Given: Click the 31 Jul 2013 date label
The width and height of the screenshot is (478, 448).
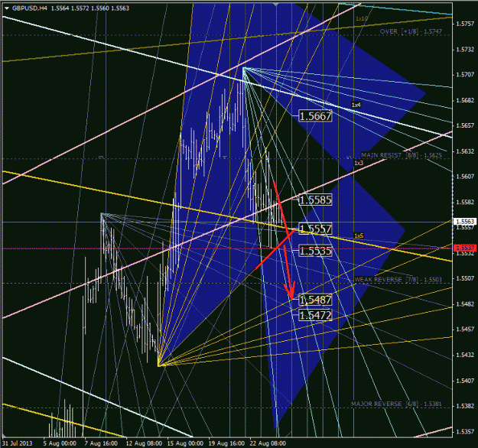Looking at the screenshot, I should [x=18, y=443].
